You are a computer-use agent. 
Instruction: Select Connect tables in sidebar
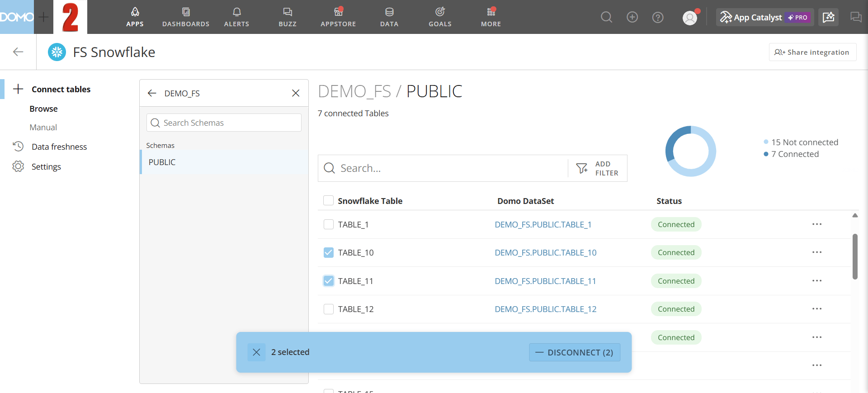[x=61, y=89]
